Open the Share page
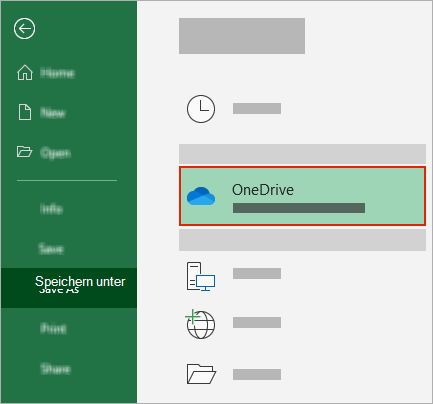Image resolution: width=433 pixels, height=404 pixels. pos(55,369)
